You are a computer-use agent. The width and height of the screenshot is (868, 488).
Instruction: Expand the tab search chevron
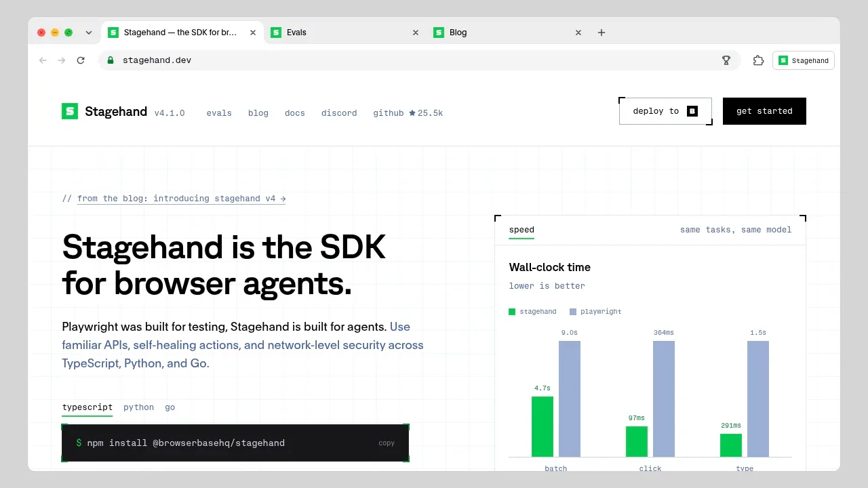[89, 33]
